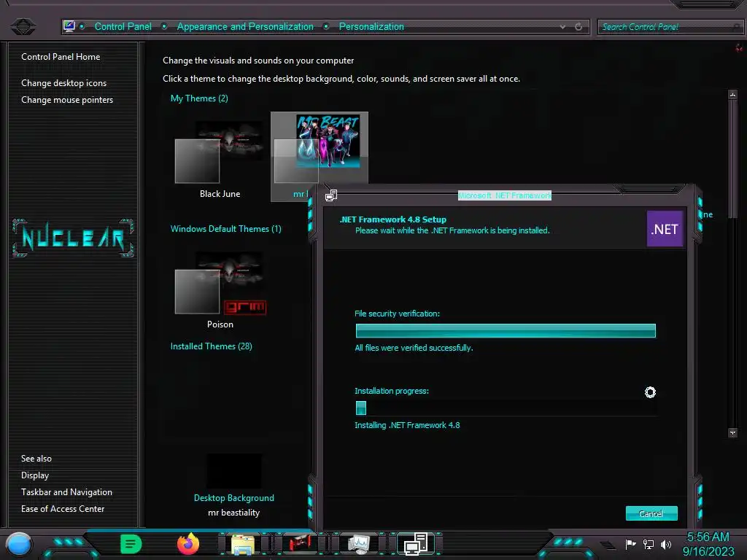Screen dimensions: 747x560
Task: Open the network tray icon
Action: tap(649, 544)
